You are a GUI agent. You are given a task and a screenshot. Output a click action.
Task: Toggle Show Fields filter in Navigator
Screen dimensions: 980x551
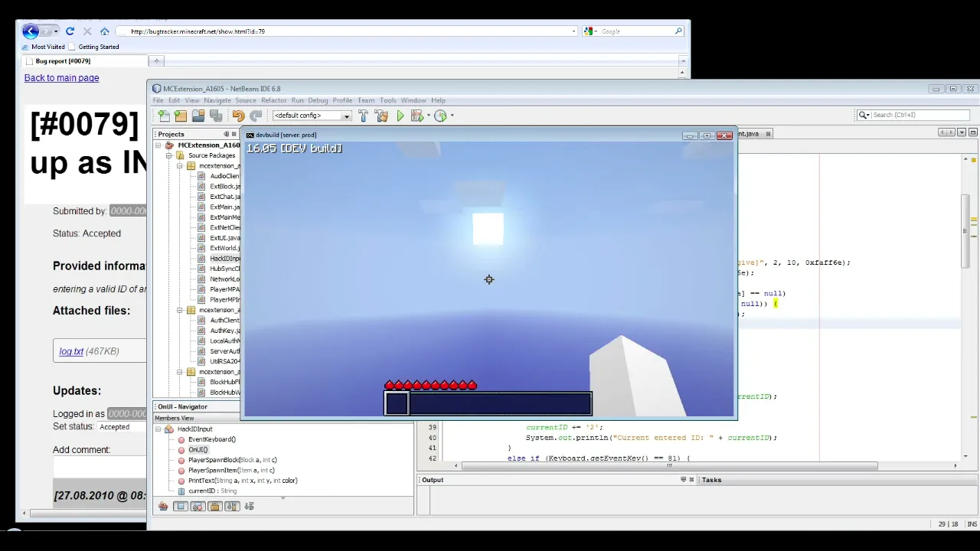coord(181,506)
